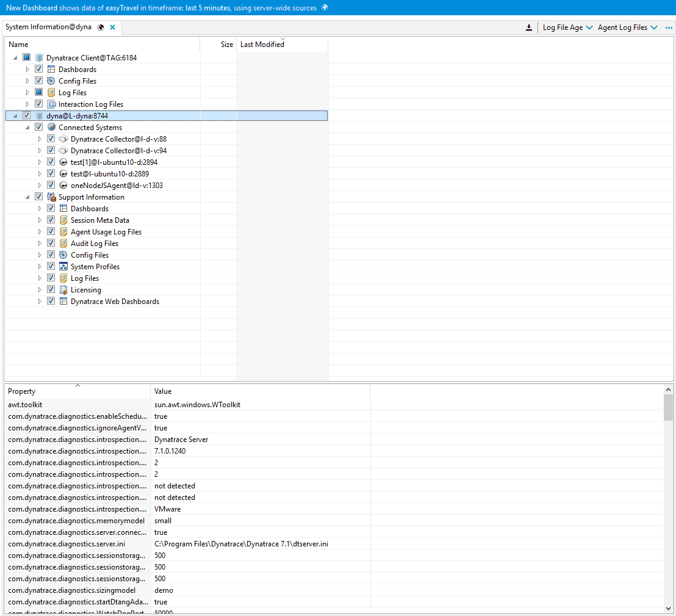
Task: Uncheck the Connected Systems checkbox
Action: click(x=39, y=127)
